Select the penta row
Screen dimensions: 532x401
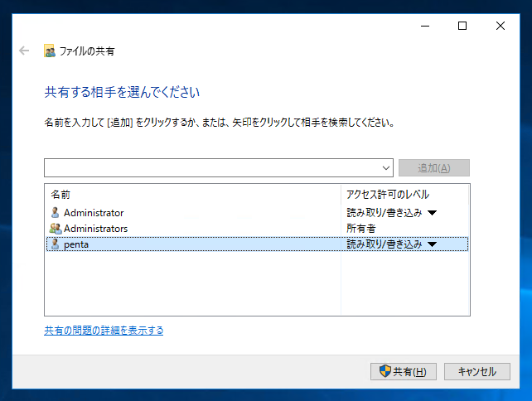tap(257, 244)
